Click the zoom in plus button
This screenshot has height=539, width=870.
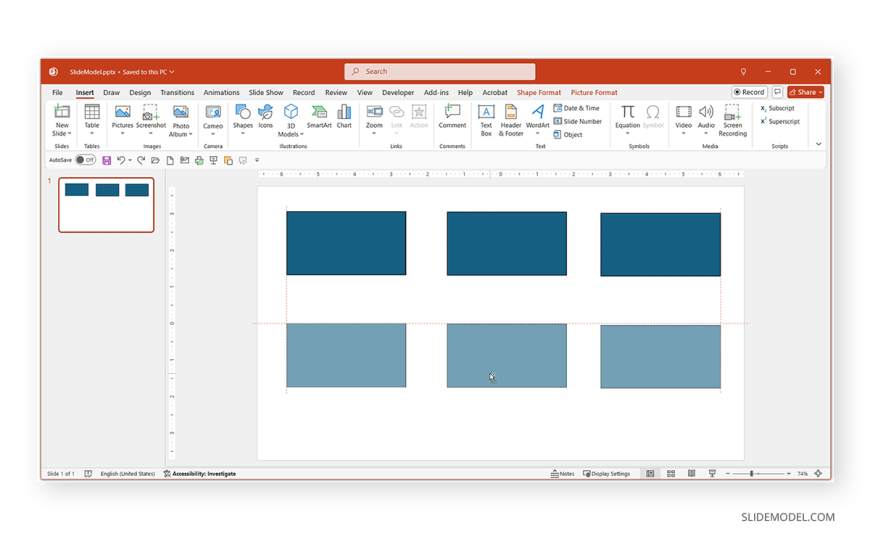pyautogui.click(x=788, y=473)
